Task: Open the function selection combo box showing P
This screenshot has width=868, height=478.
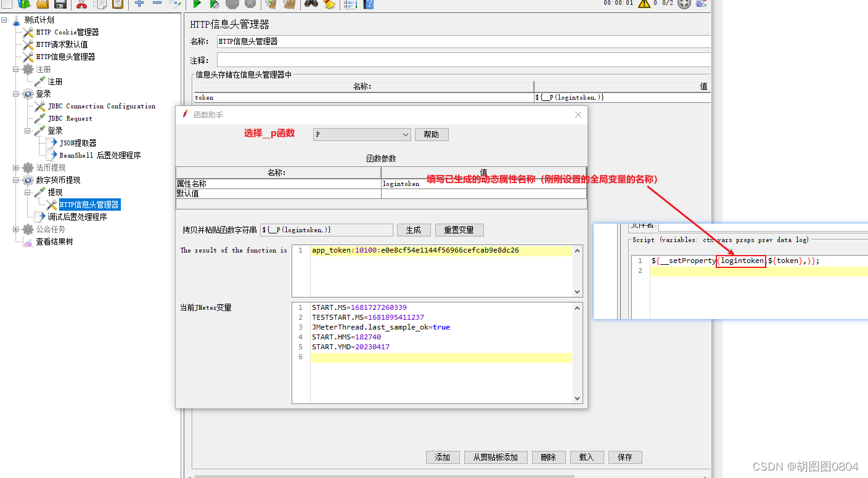Action: click(361, 134)
